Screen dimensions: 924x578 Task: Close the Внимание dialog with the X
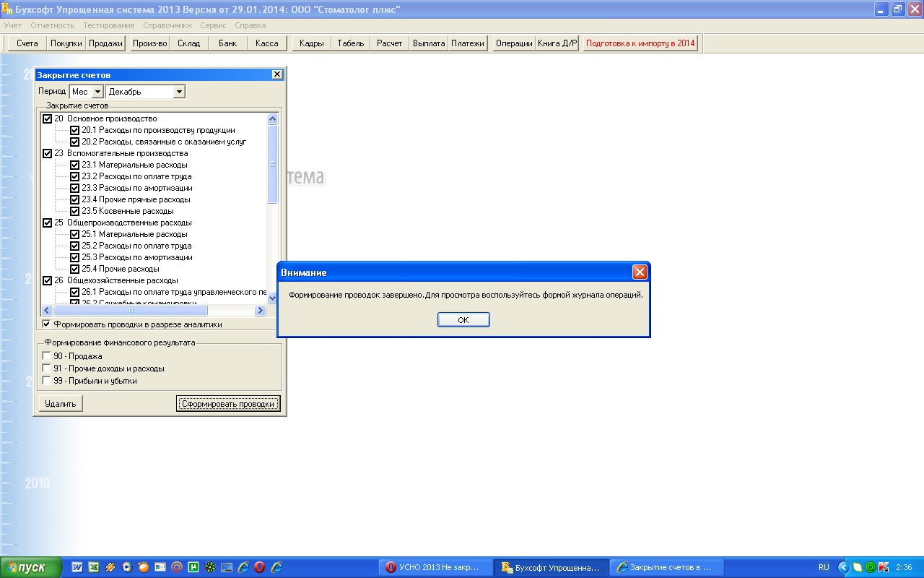click(x=639, y=272)
